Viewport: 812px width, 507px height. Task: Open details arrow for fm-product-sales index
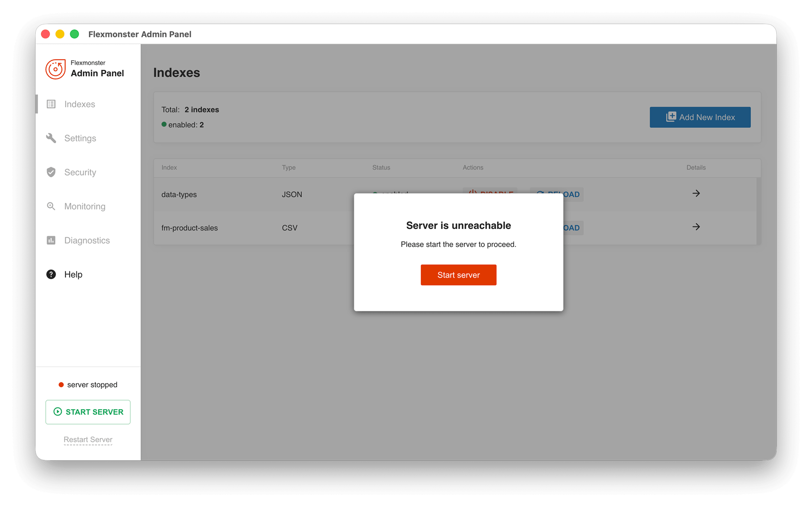(696, 227)
